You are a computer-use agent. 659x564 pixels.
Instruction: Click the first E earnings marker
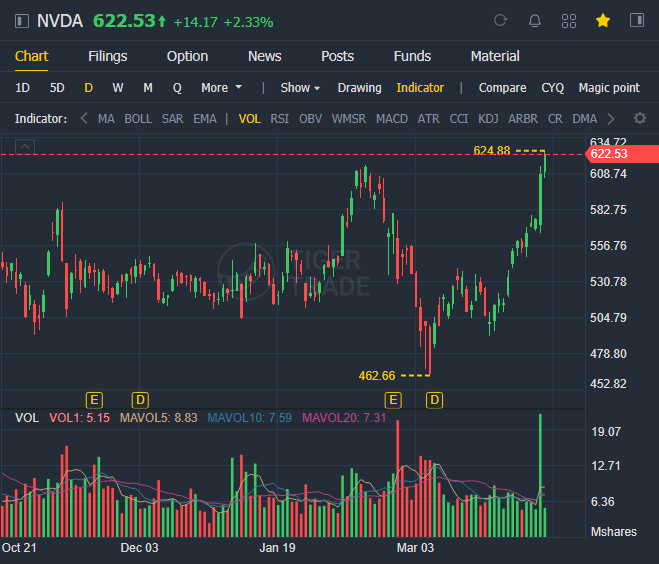click(94, 400)
